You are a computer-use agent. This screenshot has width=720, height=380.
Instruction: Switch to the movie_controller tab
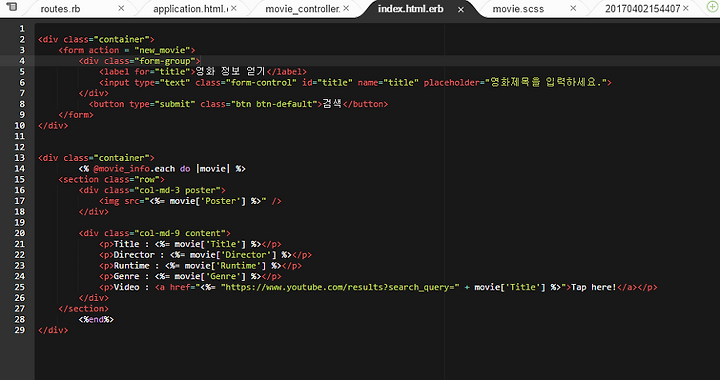click(303, 9)
